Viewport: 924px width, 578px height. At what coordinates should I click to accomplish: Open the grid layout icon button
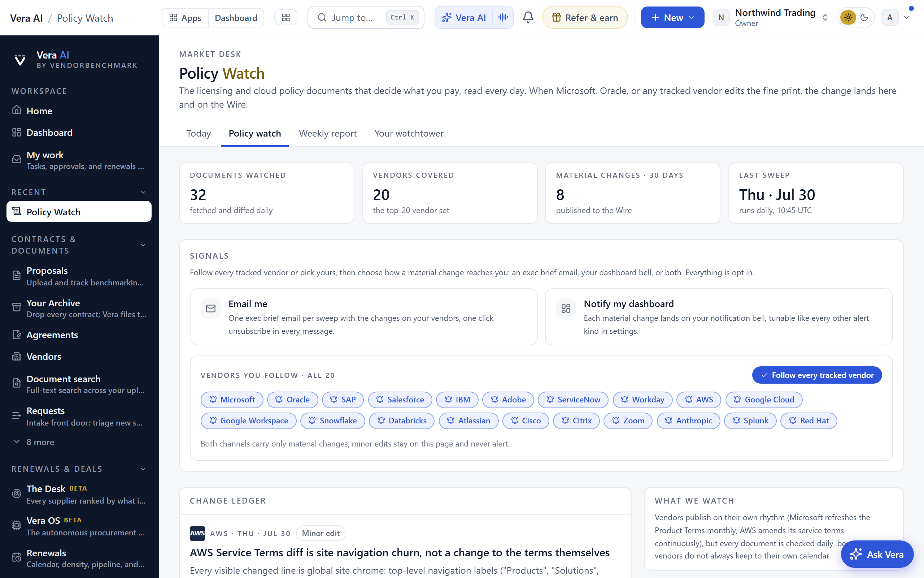tap(286, 18)
